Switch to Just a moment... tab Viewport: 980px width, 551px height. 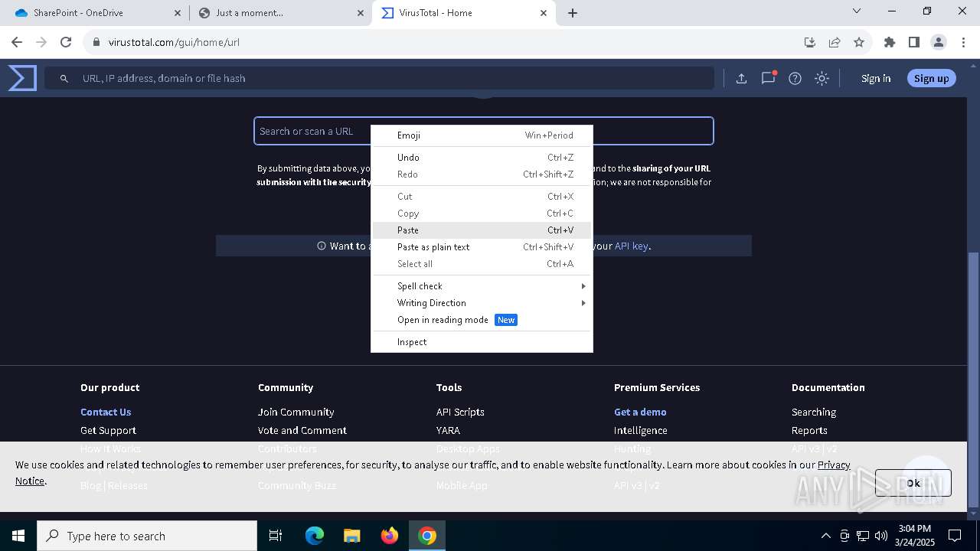click(x=280, y=12)
